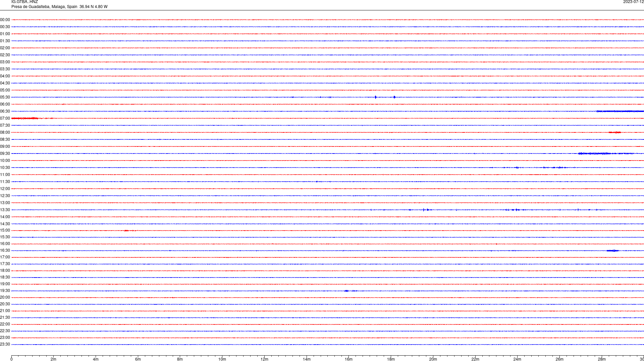Select the 08:00 time row label
The height and width of the screenshot is (362, 644).
[5, 132]
